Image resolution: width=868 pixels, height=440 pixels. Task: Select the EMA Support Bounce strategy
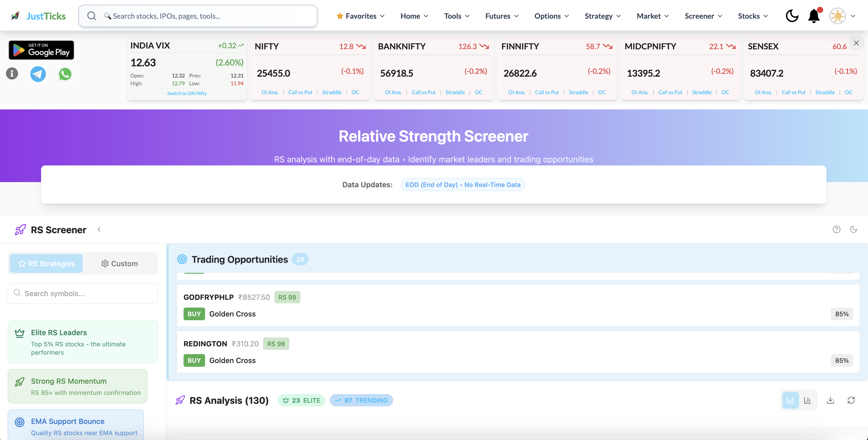click(x=76, y=425)
